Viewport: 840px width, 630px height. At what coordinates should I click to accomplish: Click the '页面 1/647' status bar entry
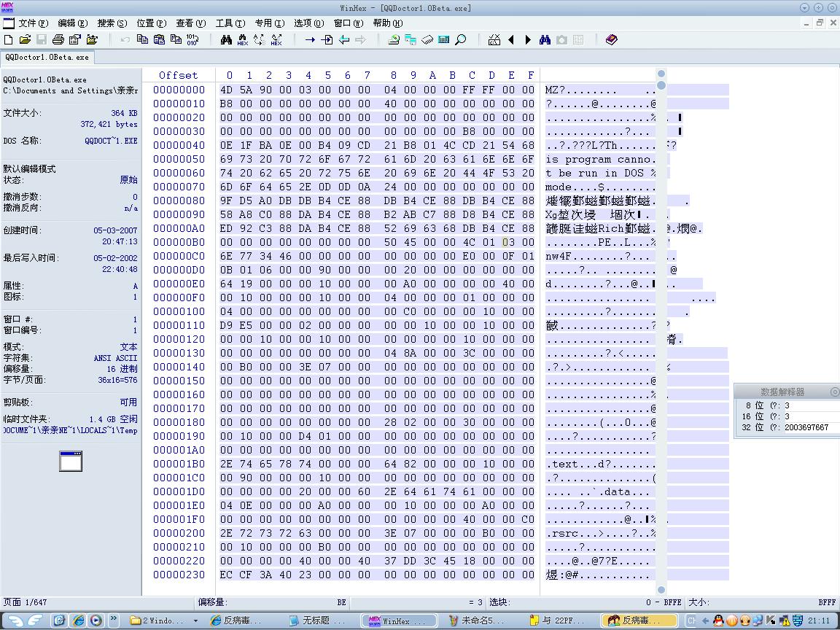tap(26, 602)
